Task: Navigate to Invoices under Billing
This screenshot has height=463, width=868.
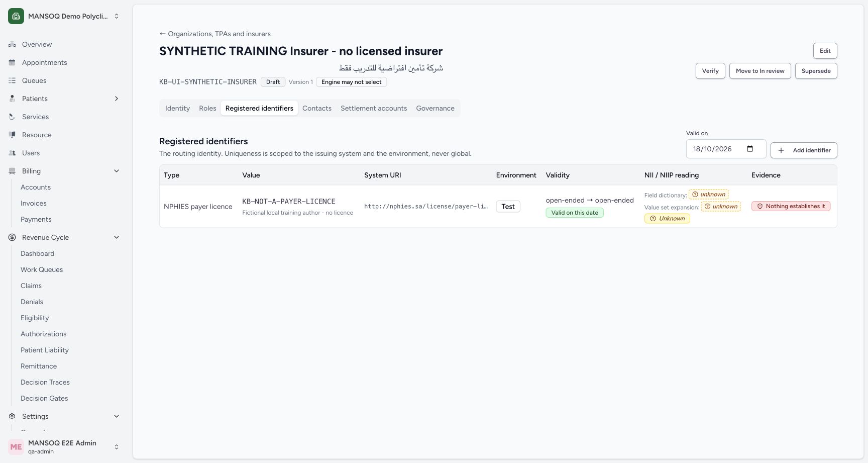Action: (x=34, y=204)
